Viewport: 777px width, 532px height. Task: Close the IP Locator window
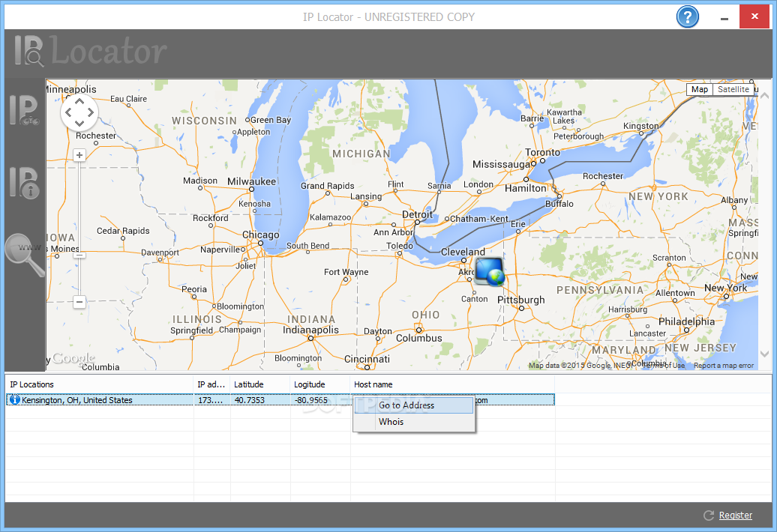754,16
